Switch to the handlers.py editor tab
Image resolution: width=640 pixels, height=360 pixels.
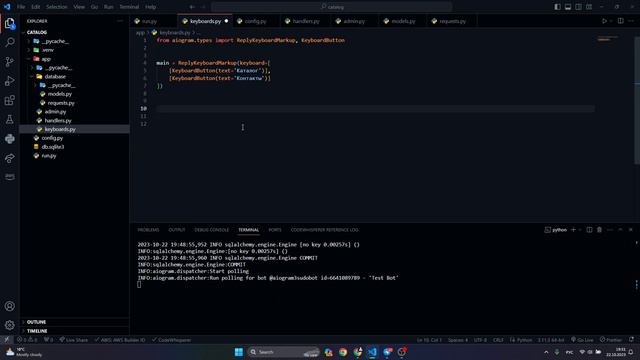pos(306,21)
